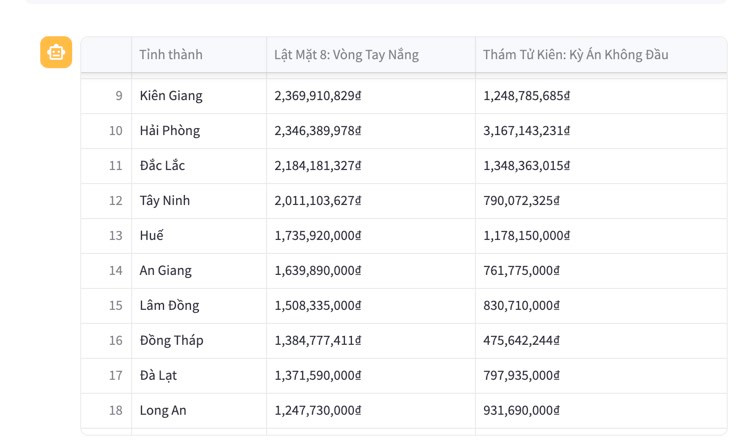Click the value 1,639,890,000đ
Viewport: 740px width, 442px height.
tap(318, 270)
